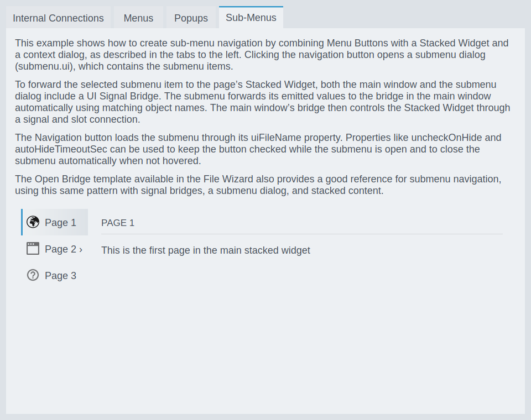Screen dimensions: 531x420
Task: Click the window icon beside Page 2
Action: coord(33,249)
